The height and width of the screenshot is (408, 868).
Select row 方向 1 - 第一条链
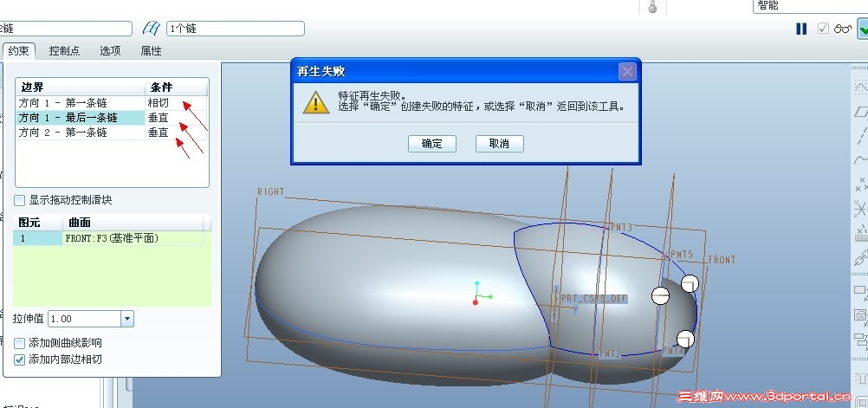point(81,103)
